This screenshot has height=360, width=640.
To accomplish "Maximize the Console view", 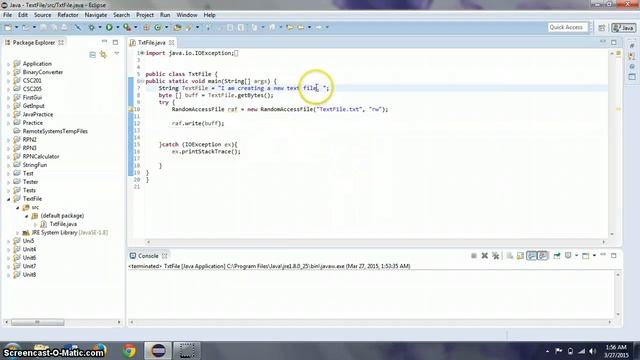I will pyautogui.click(x=614, y=256).
